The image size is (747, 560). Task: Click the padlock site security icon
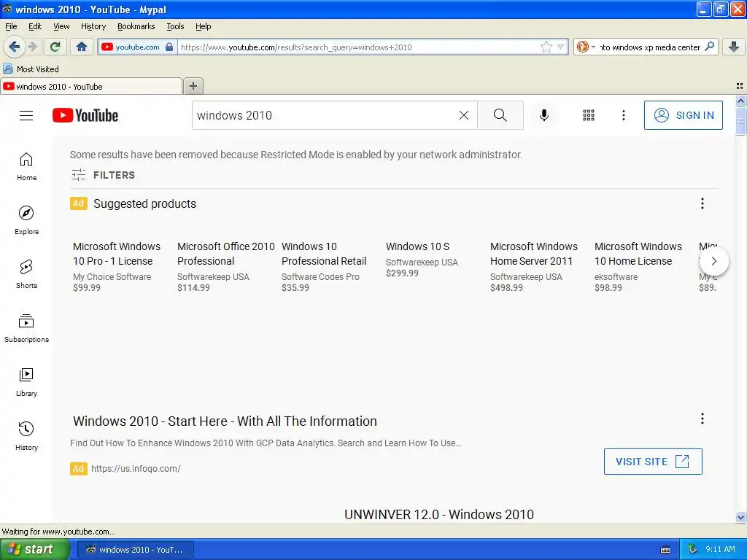pyautogui.click(x=169, y=47)
